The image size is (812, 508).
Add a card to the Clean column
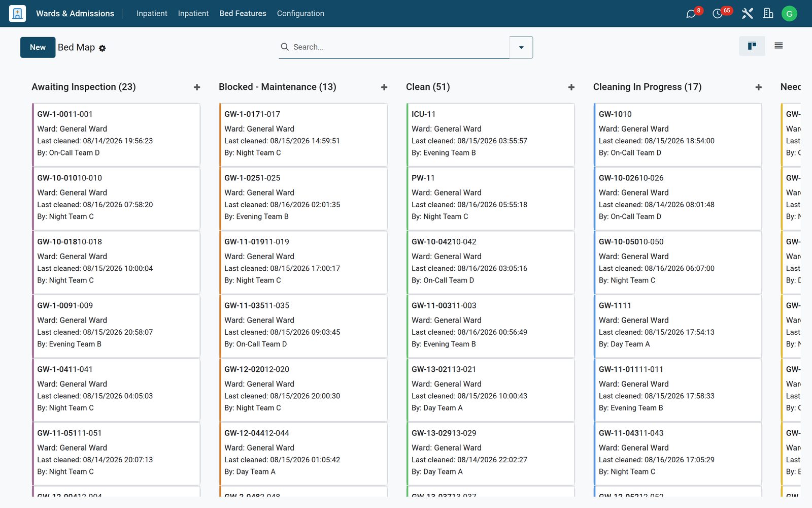pos(571,87)
